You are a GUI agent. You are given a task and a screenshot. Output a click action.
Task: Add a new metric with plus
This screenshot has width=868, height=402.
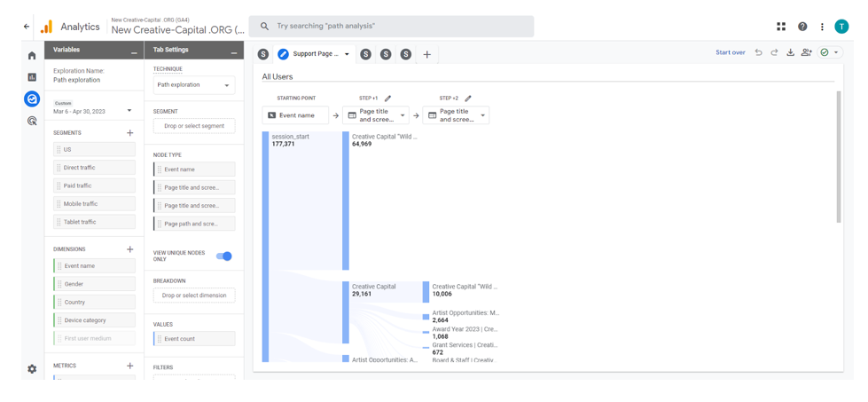[130, 366]
